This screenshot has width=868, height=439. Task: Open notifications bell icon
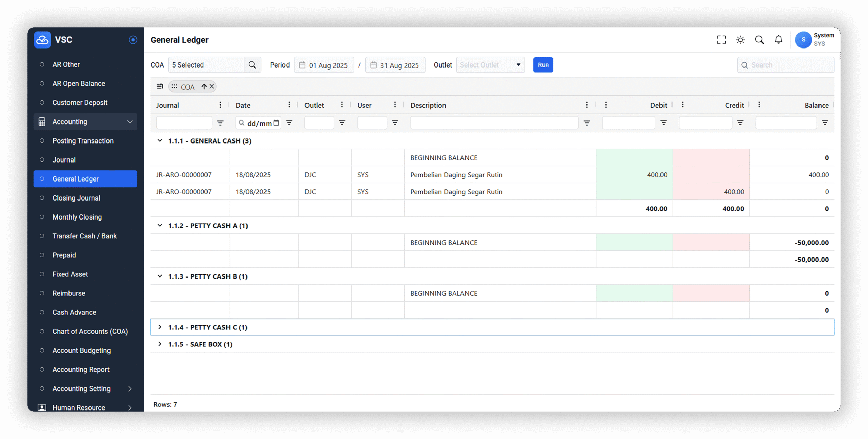click(778, 40)
